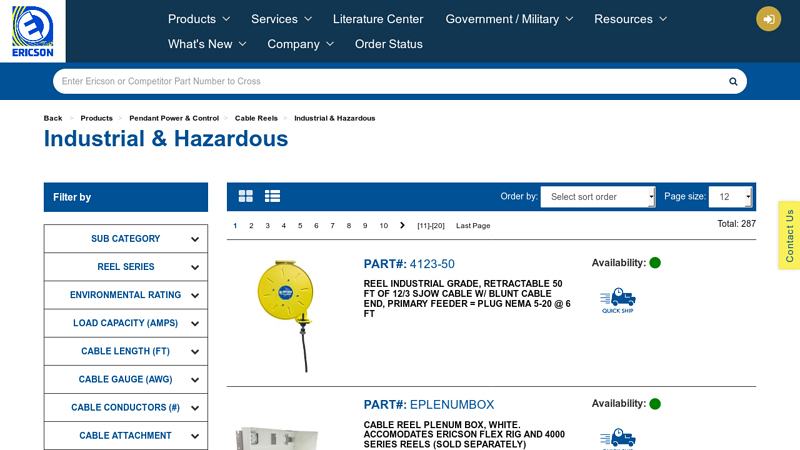Click the login icon button
This screenshot has height=450, width=800.
[x=768, y=19]
